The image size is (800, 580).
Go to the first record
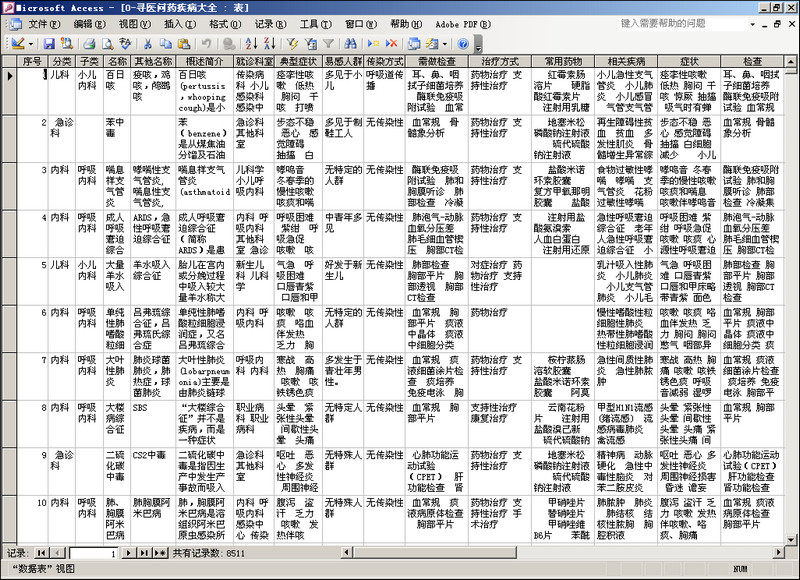pos(41,553)
